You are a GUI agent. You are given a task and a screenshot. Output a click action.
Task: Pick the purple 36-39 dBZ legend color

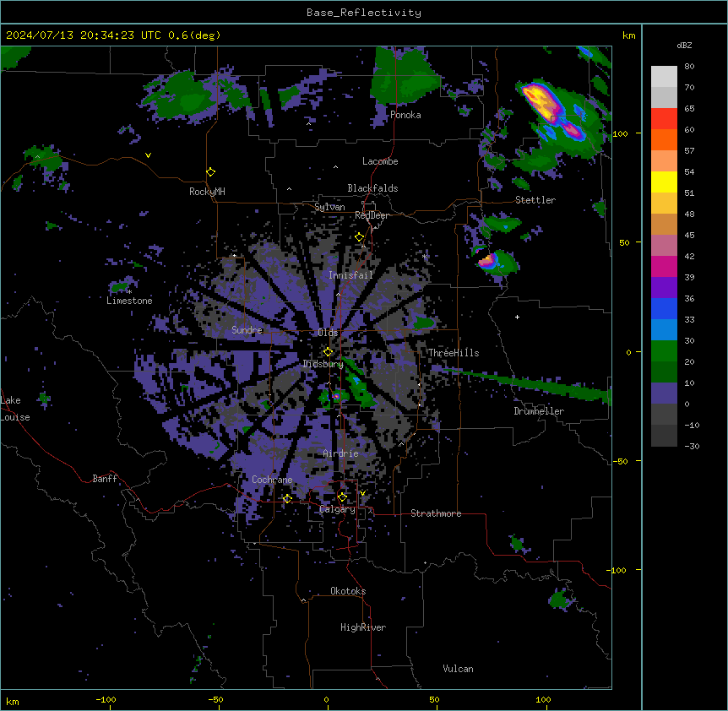(x=664, y=288)
